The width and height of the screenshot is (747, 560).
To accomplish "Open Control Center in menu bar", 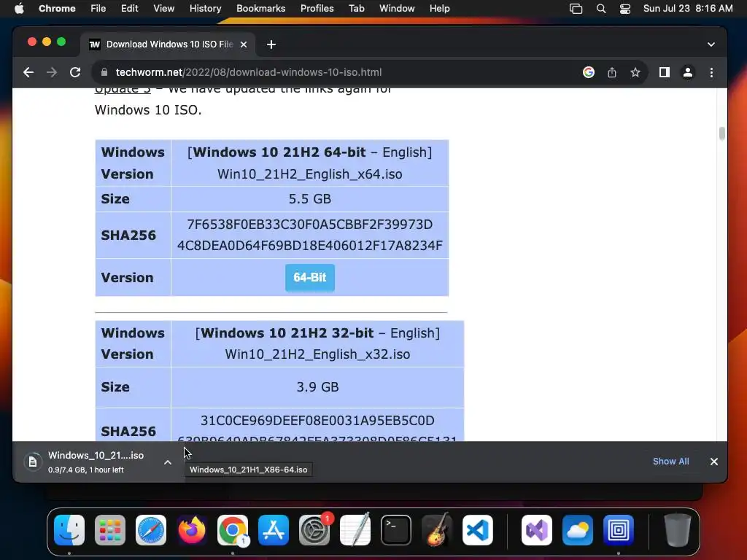I will tap(625, 9).
